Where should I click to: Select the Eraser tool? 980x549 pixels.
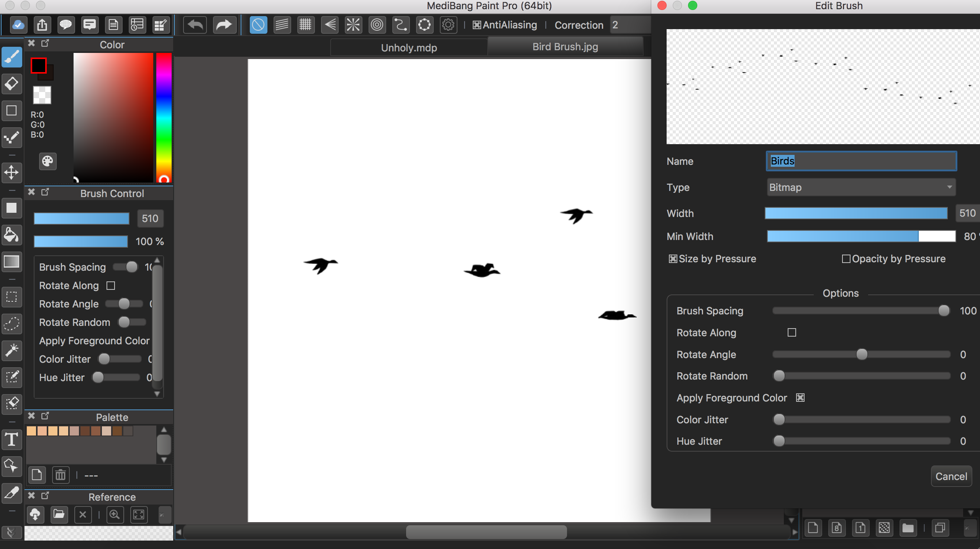pos(12,84)
